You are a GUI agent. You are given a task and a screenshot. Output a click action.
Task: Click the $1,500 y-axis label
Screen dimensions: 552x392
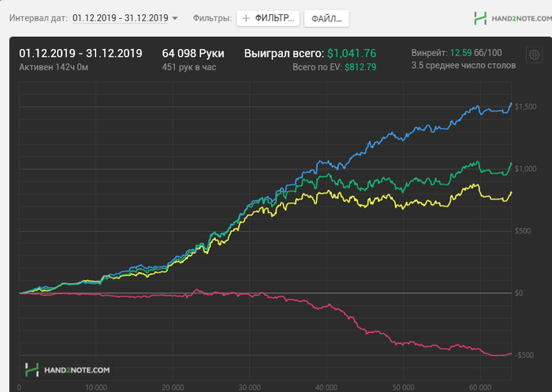pyautogui.click(x=526, y=106)
